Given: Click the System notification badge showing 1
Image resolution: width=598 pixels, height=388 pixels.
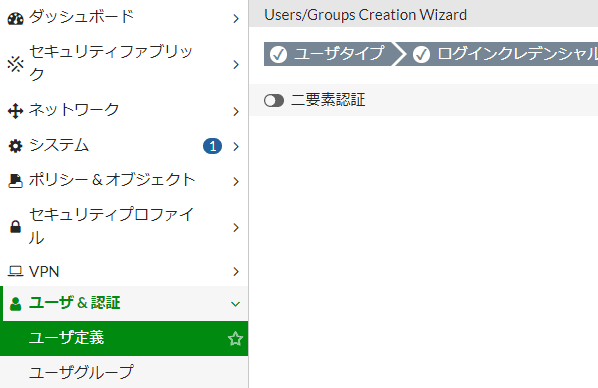Looking at the screenshot, I should click(x=212, y=146).
